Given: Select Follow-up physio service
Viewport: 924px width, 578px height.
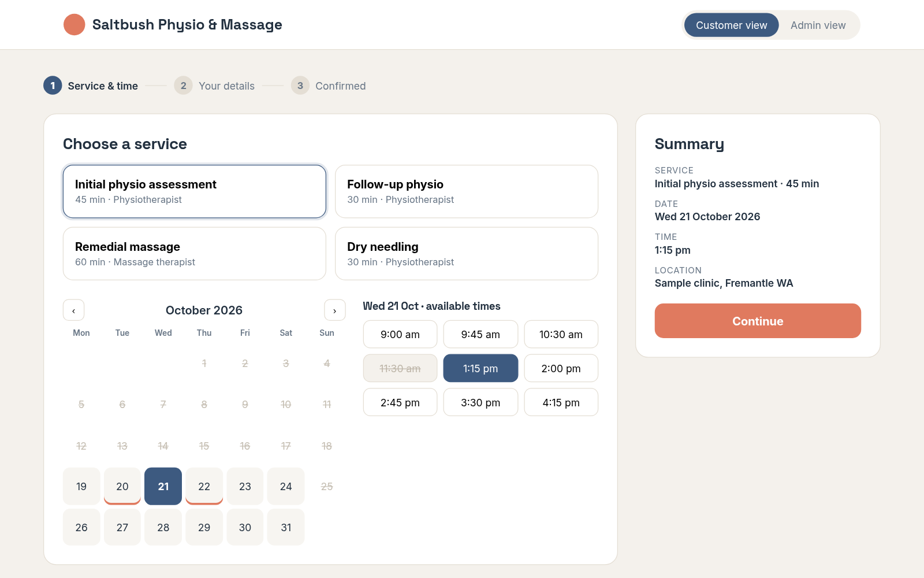Looking at the screenshot, I should click(x=467, y=191).
